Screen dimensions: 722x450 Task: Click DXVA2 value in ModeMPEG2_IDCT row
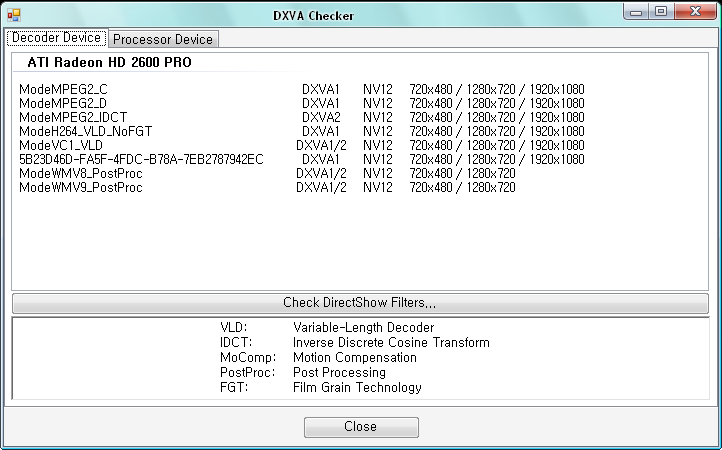[321, 117]
